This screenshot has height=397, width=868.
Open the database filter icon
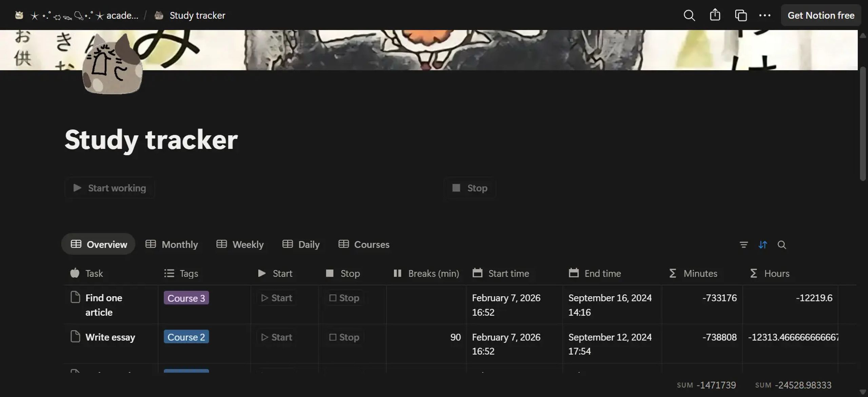(744, 244)
